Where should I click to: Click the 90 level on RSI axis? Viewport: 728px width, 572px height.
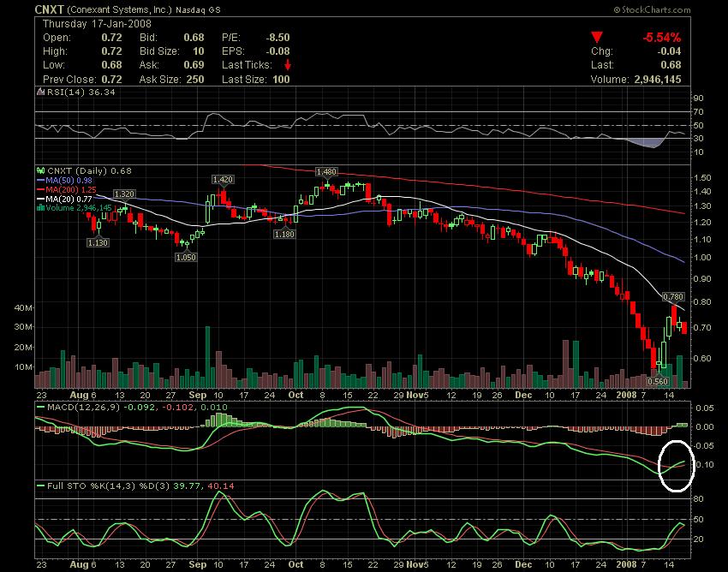699,98
